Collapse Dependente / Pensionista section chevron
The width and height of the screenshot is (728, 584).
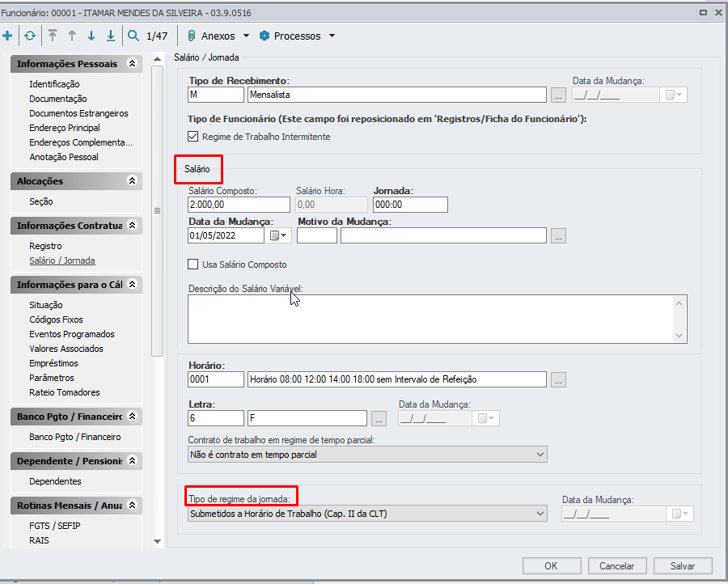(133, 460)
